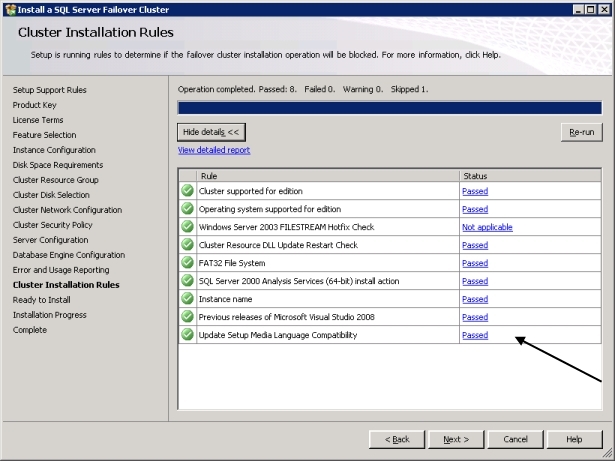
Task: Collapse the rule list with Hide details
Action: pos(211,132)
